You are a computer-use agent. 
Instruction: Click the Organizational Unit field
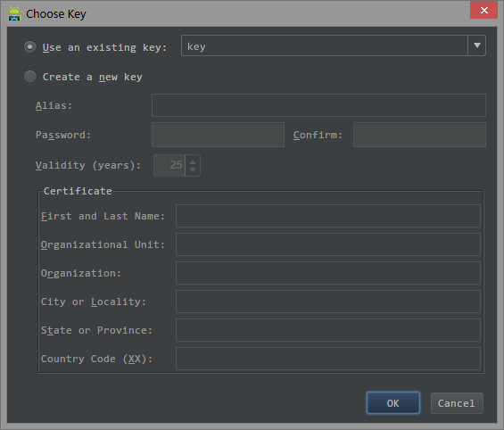[x=328, y=244]
